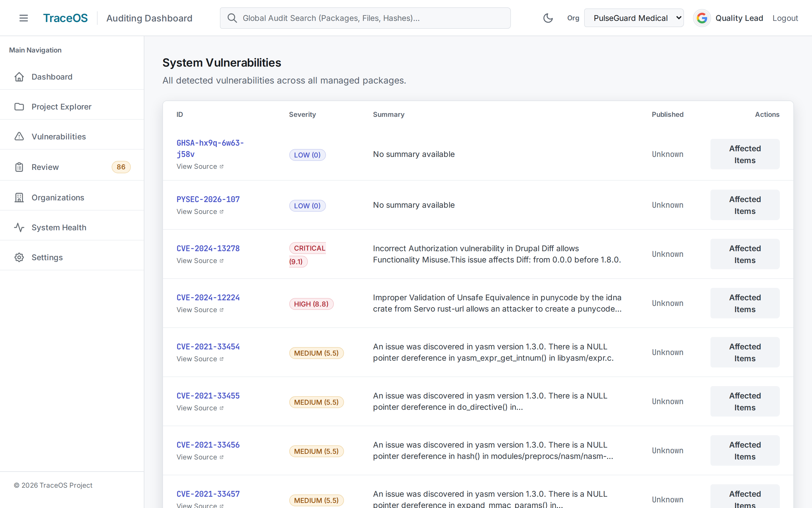Click the Quality Lead user name
Screen dimensions: 812x508
[739, 18]
